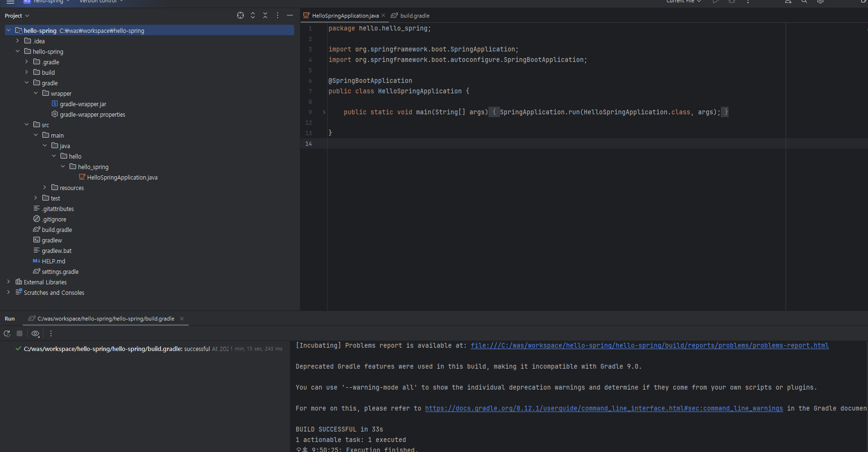Click '1 actionable task: 1 executed' console line

tap(351, 440)
